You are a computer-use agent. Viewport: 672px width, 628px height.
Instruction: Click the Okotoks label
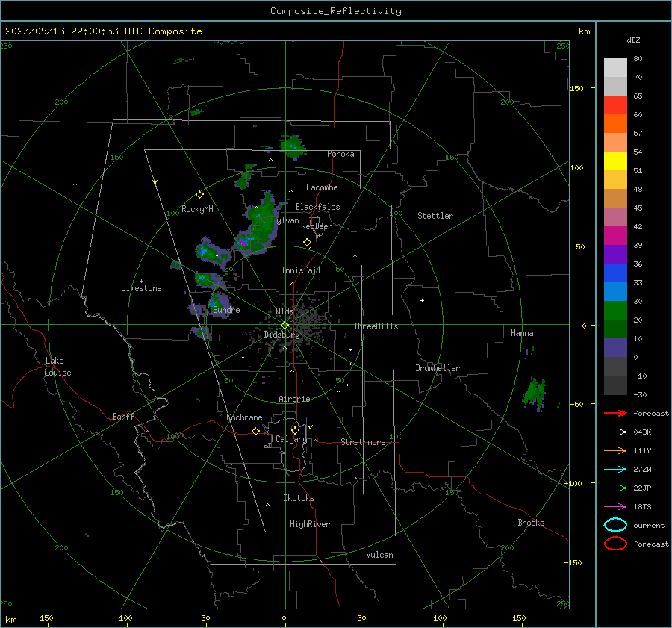pos(299,498)
